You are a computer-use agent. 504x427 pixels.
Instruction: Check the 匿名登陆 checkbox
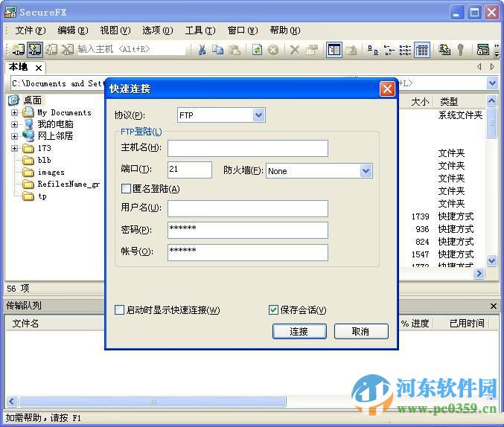tap(126, 189)
